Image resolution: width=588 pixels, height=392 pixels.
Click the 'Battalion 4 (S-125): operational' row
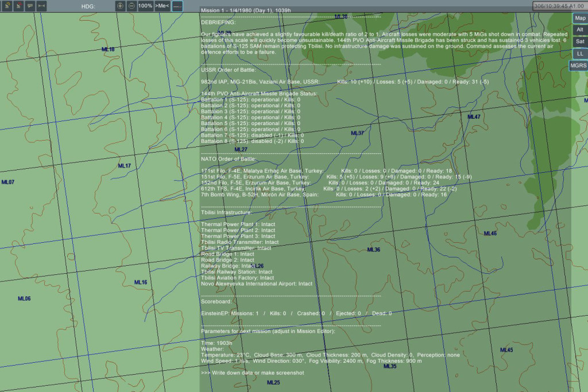pos(250,117)
